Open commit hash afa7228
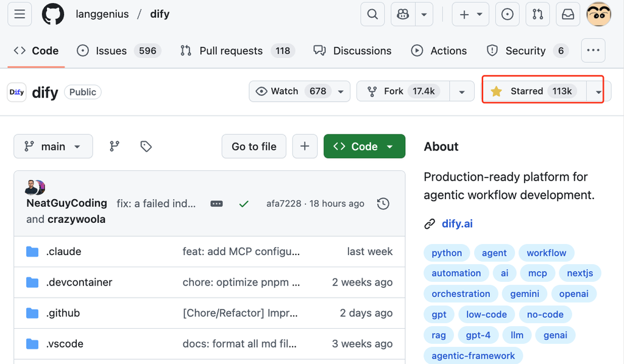The width and height of the screenshot is (624, 364). [284, 203]
